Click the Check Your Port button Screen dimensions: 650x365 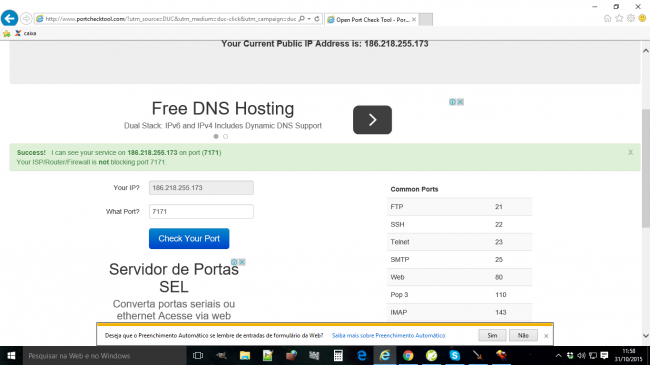coord(189,238)
